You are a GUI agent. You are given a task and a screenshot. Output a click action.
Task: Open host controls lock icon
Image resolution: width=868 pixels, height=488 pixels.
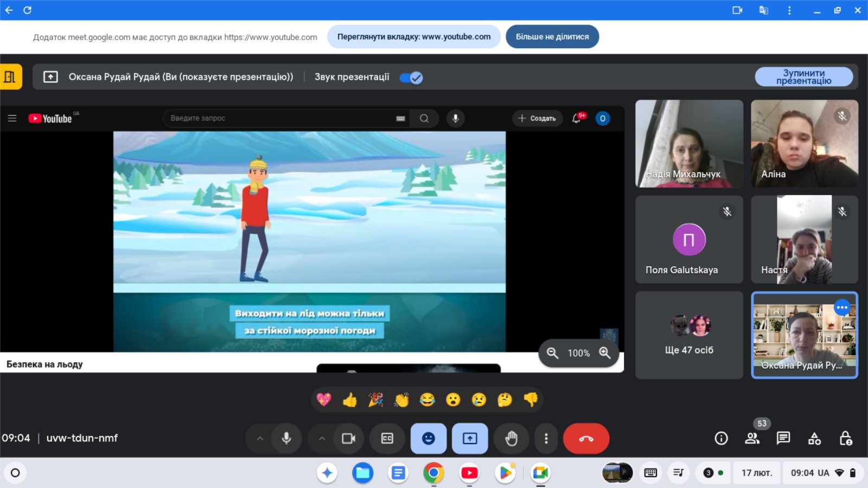tap(846, 438)
